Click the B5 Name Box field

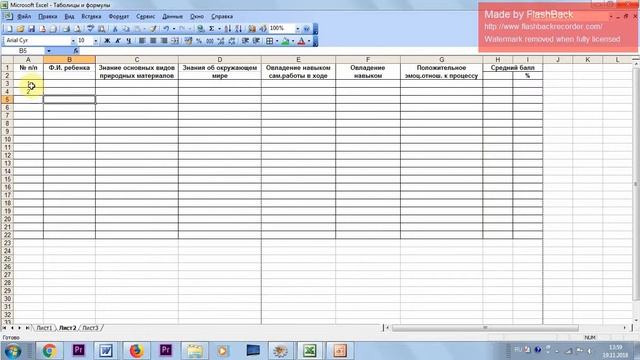(x=23, y=51)
